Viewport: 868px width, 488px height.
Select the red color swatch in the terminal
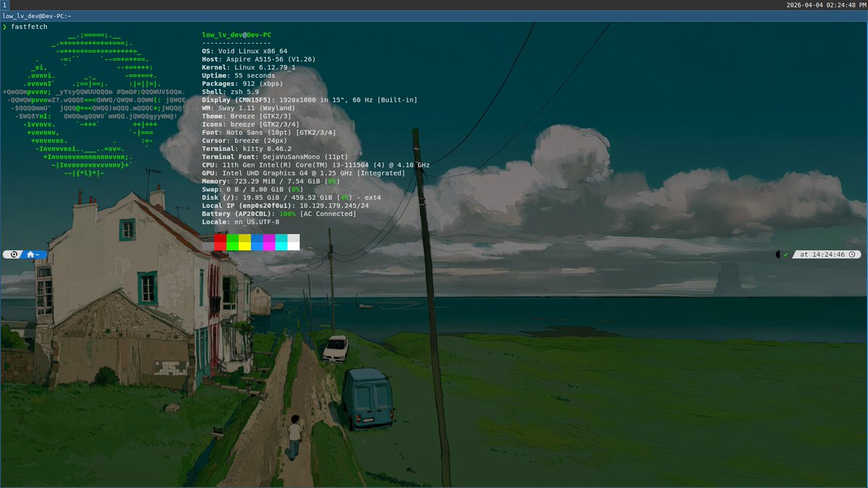pyautogui.click(x=219, y=243)
